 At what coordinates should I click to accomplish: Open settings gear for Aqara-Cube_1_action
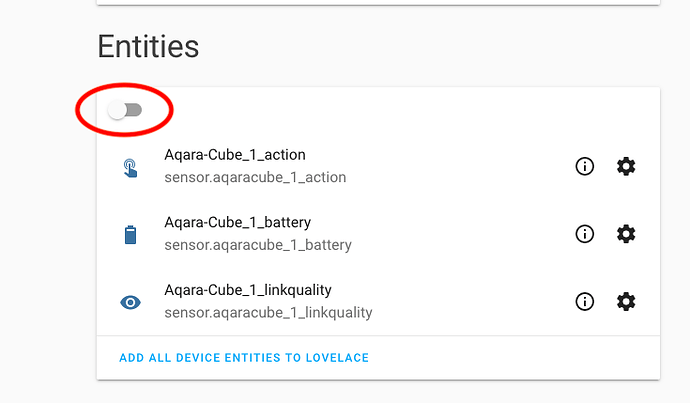pos(626,167)
